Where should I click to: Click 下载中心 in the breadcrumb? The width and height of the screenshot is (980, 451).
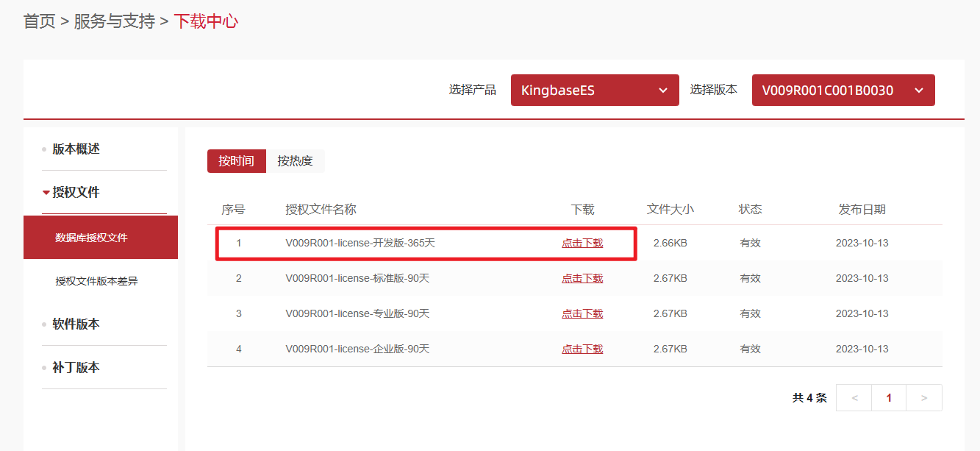(x=206, y=21)
